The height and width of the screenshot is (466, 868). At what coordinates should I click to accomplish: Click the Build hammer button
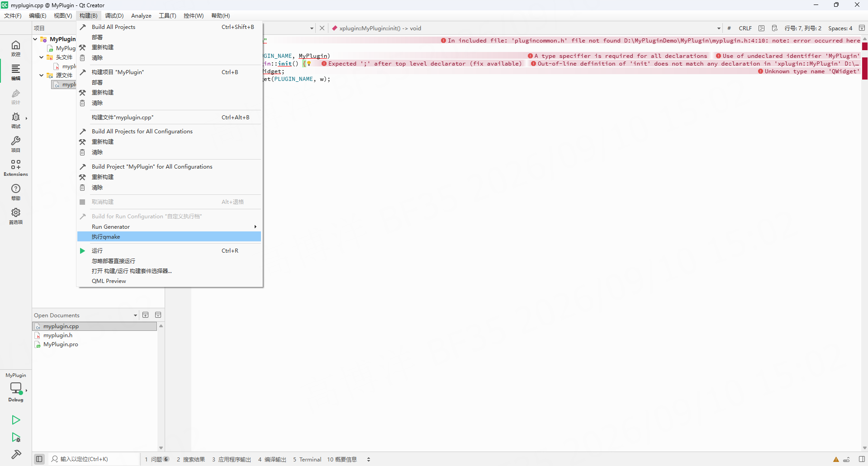pos(16,455)
